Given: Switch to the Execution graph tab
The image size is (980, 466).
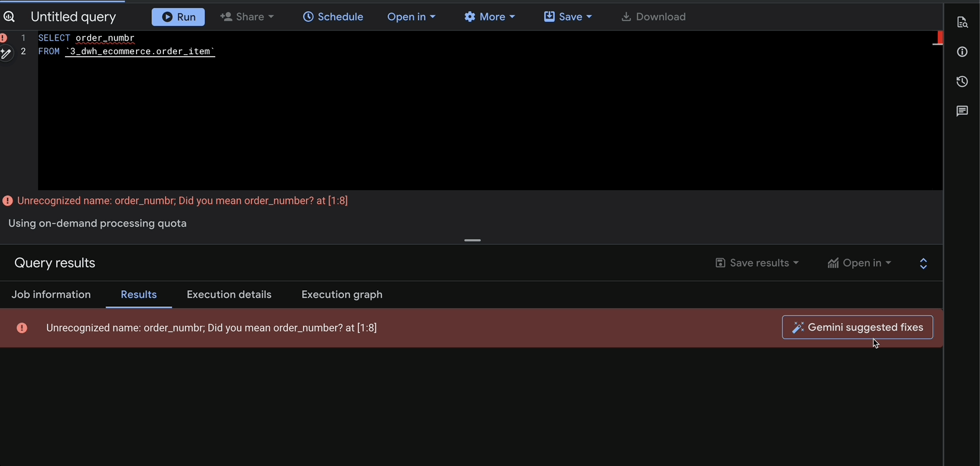Looking at the screenshot, I should pos(342,294).
